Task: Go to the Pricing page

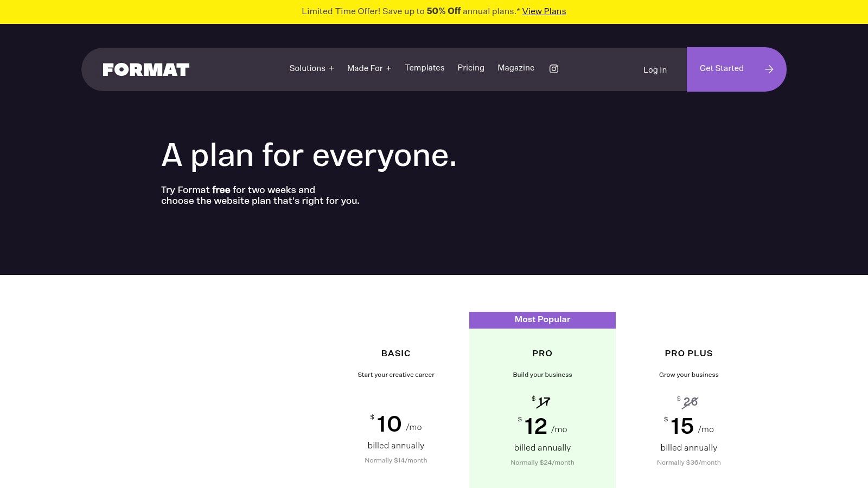Action: tap(471, 68)
